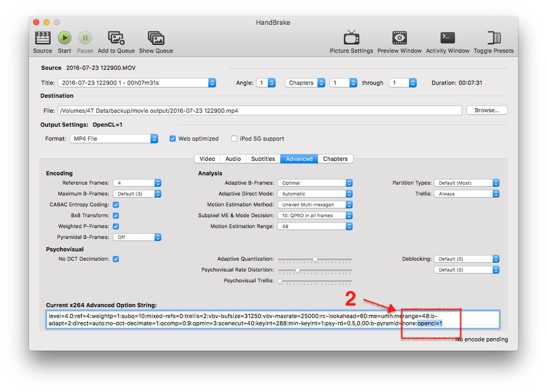Close the HandBrake window
Image resolution: width=546 pixels, height=392 pixels.
click(36, 22)
